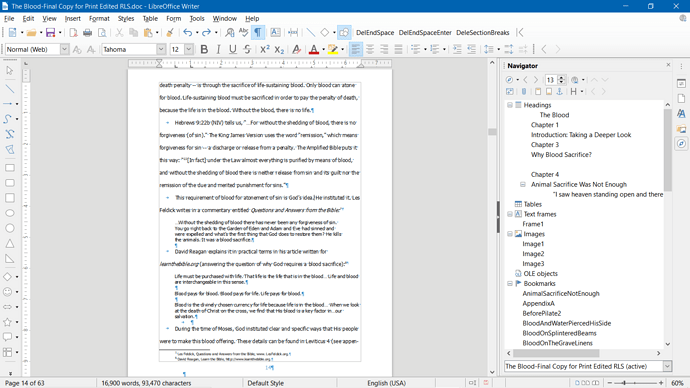Click the zoom slider in the status bar
This screenshot has height=388, width=690.
tap(635, 383)
